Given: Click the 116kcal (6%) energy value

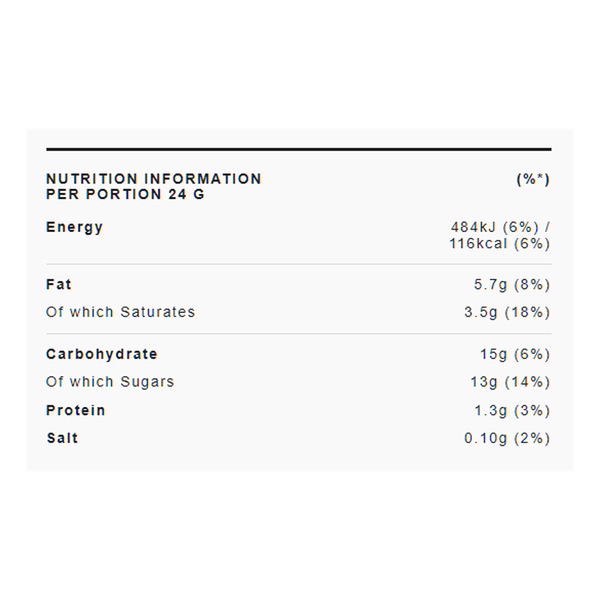Looking at the screenshot, I should click(500, 244).
